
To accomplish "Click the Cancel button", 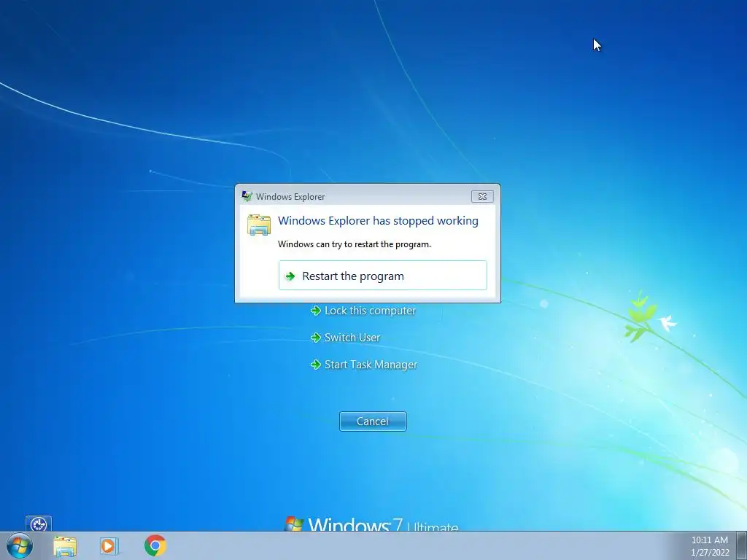I will pos(373,421).
